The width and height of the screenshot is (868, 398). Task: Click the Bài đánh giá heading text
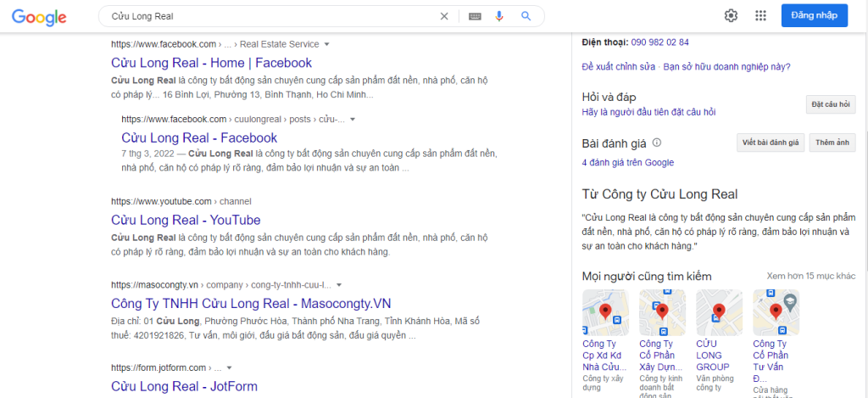point(614,143)
